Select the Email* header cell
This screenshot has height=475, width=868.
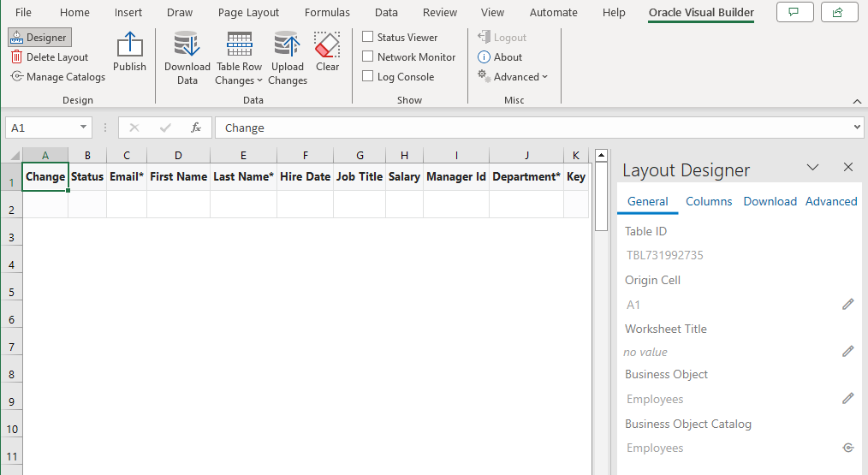[127, 176]
